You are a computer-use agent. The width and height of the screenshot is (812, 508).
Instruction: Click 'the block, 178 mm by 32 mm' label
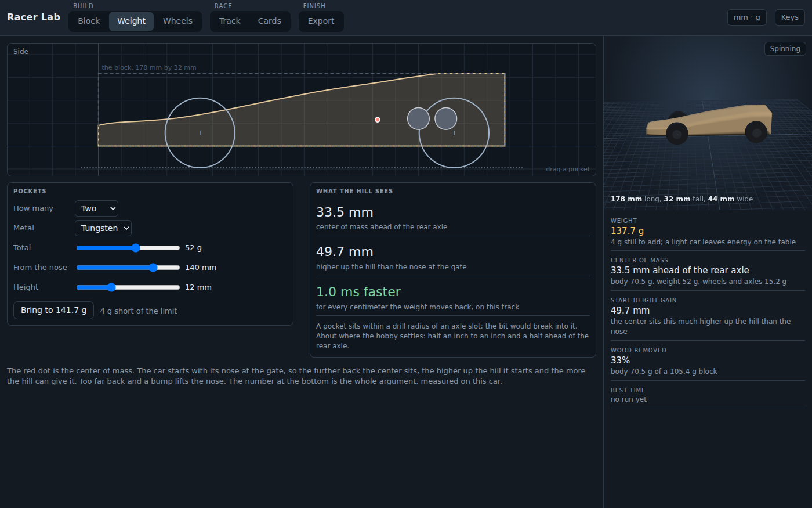149,67
